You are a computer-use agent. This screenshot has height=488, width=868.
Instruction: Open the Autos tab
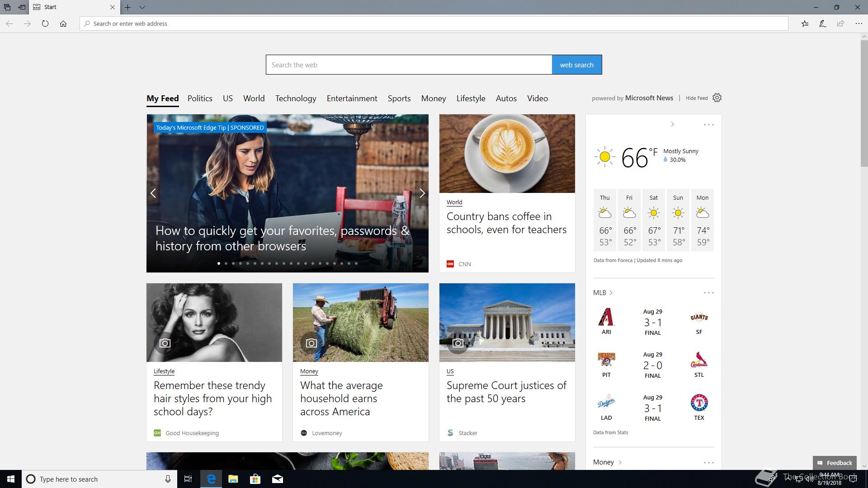tap(506, 99)
